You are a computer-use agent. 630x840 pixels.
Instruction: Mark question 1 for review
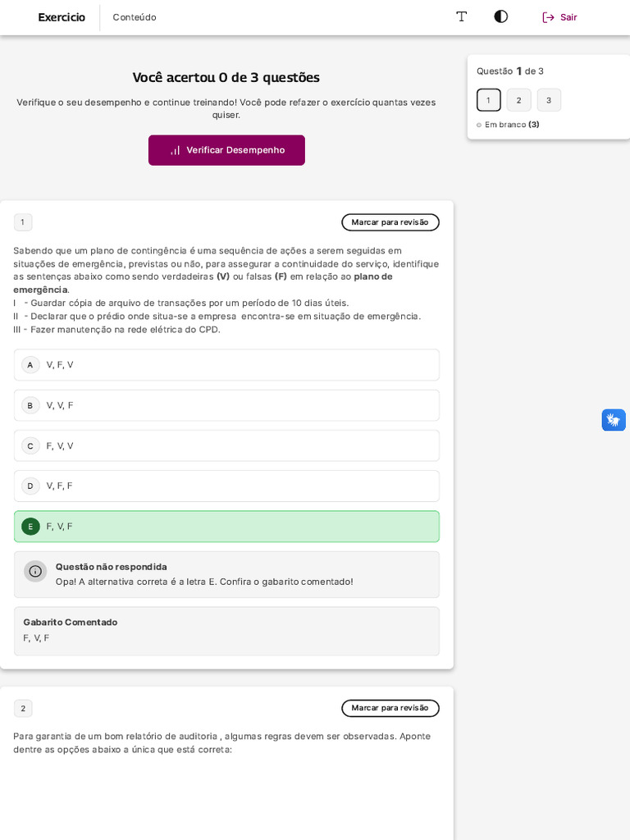pyautogui.click(x=390, y=222)
